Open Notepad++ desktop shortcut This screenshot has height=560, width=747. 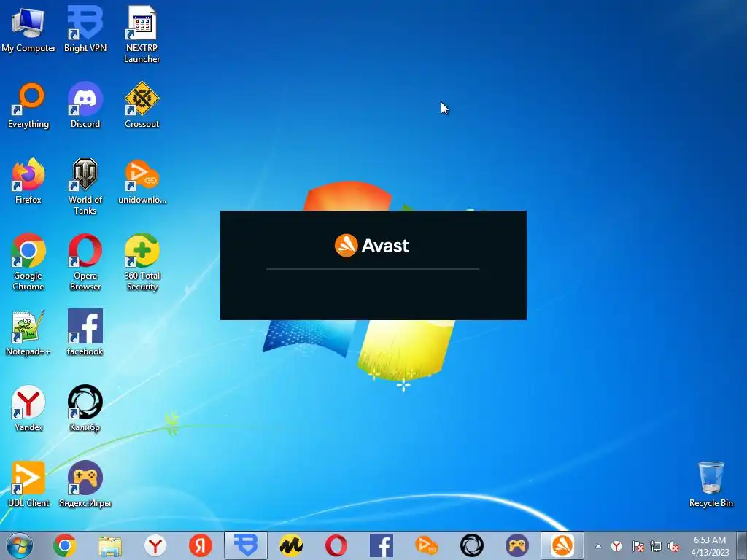point(28,332)
